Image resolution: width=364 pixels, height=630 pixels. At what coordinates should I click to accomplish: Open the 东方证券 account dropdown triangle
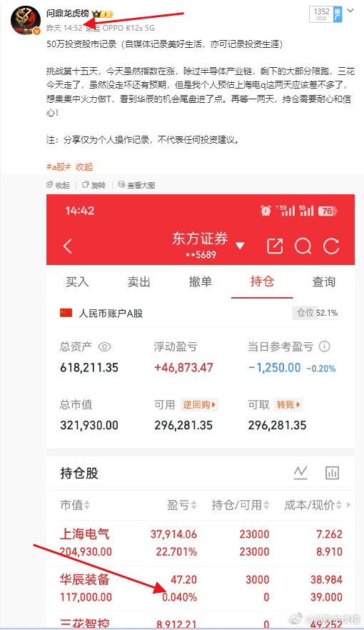click(240, 246)
